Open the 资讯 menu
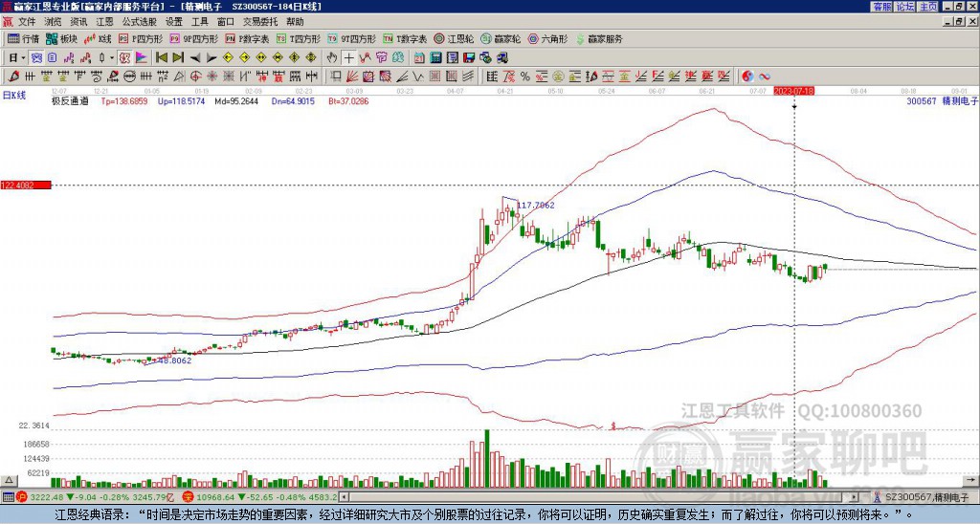Image resolution: width=980 pixels, height=524 pixels. (78, 22)
